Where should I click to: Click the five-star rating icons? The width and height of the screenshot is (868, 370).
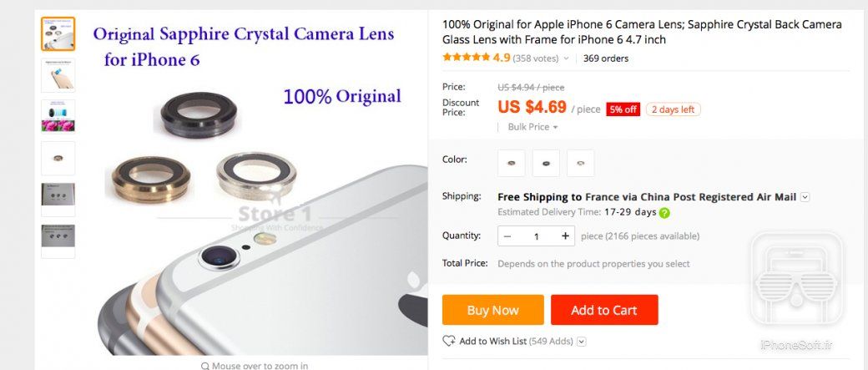click(466, 58)
